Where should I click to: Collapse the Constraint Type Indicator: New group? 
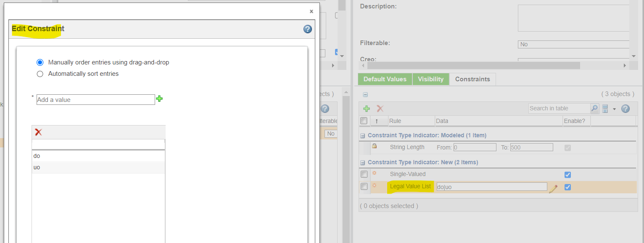[362, 162]
